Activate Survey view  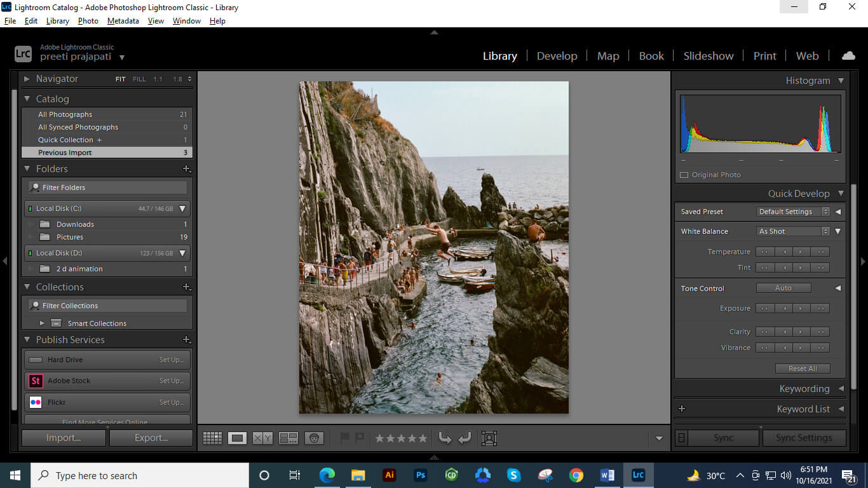(x=287, y=438)
